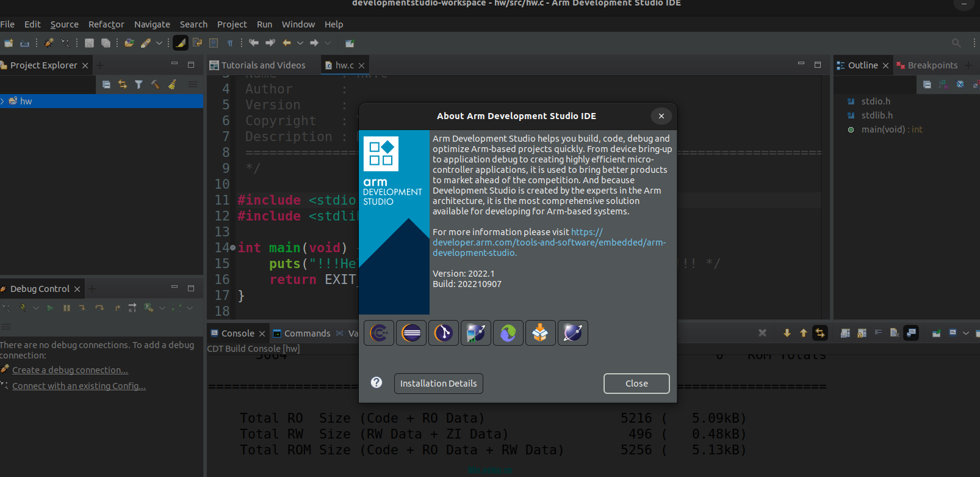Click Step Over icon in Debug Control
Image resolution: width=980 pixels, height=477 pixels.
[99, 308]
